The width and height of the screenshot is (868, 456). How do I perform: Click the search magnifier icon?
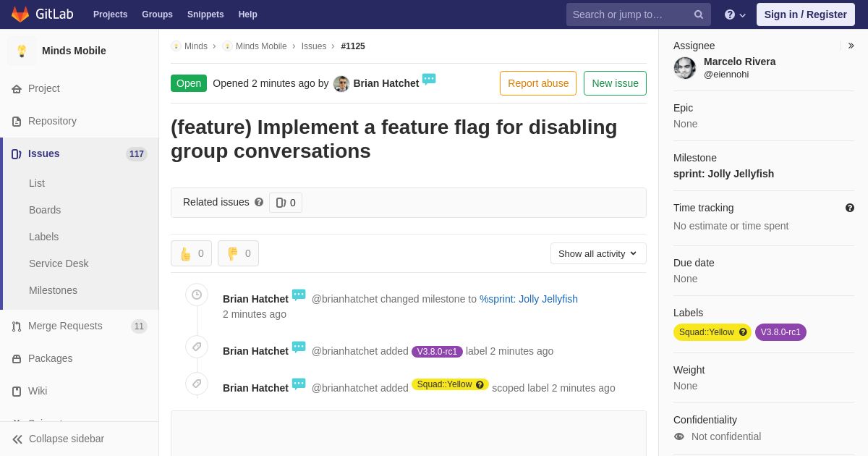[699, 14]
